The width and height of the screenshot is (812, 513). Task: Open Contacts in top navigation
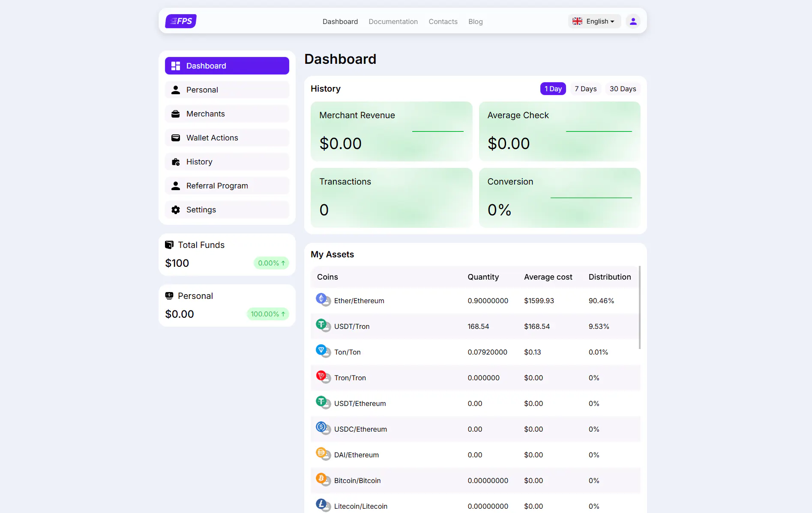(443, 21)
